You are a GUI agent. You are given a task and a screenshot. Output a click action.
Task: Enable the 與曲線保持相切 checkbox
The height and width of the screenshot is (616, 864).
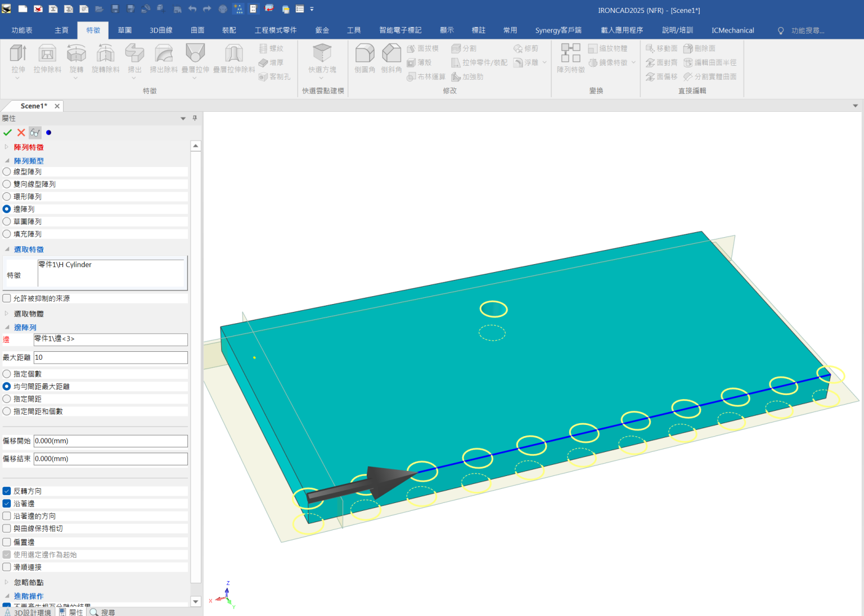(x=6, y=528)
